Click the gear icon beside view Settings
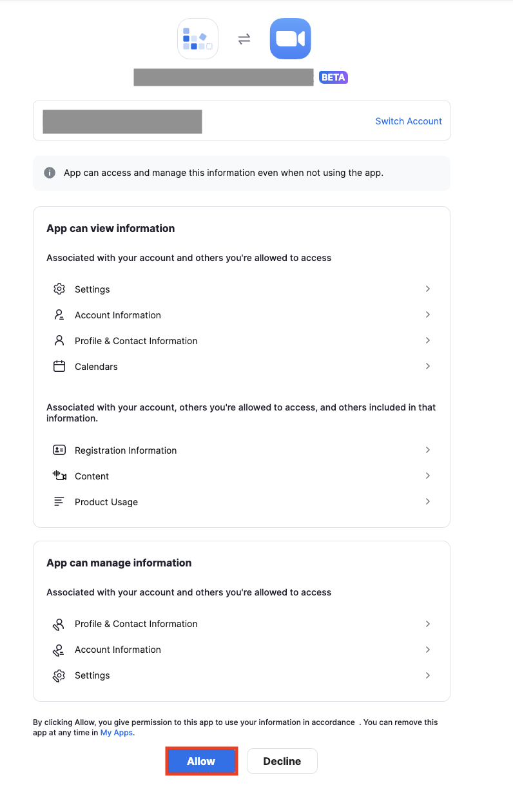This screenshot has height=812, width=513. 59,289
